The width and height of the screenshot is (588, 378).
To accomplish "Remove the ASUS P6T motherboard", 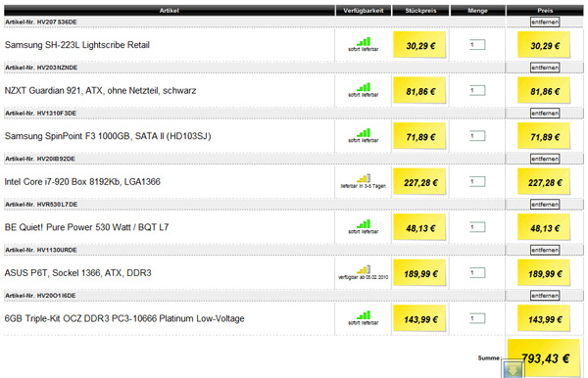I will 545,250.
